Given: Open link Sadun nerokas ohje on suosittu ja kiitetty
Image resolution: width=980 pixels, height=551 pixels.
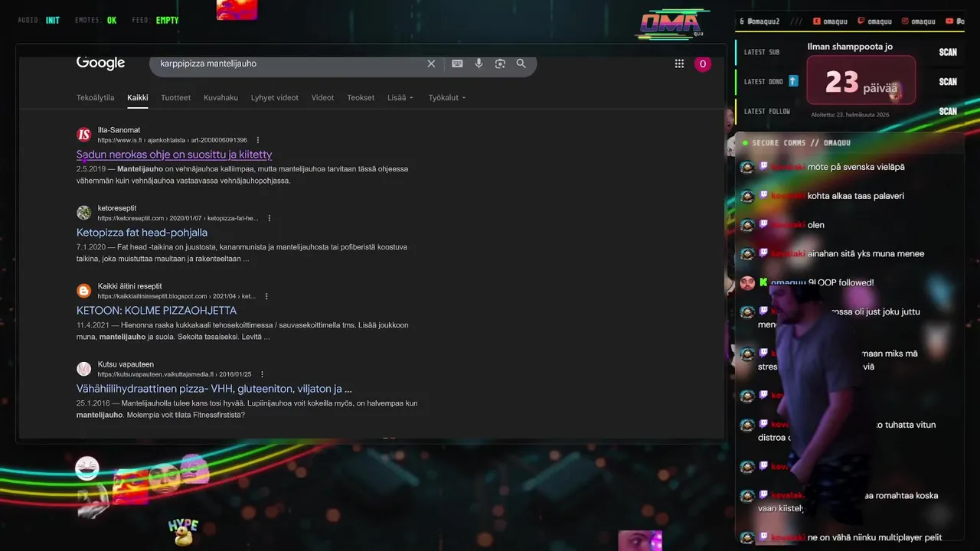Looking at the screenshot, I should [x=175, y=155].
